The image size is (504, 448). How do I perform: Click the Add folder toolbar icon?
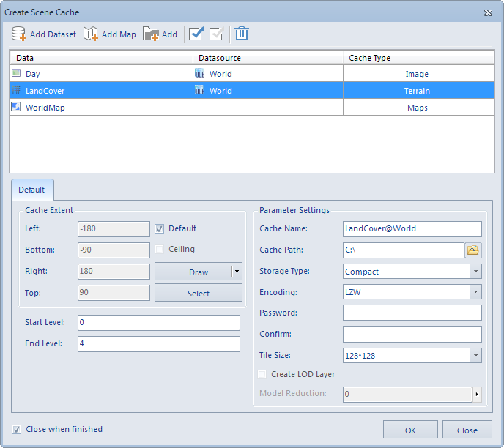151,34
